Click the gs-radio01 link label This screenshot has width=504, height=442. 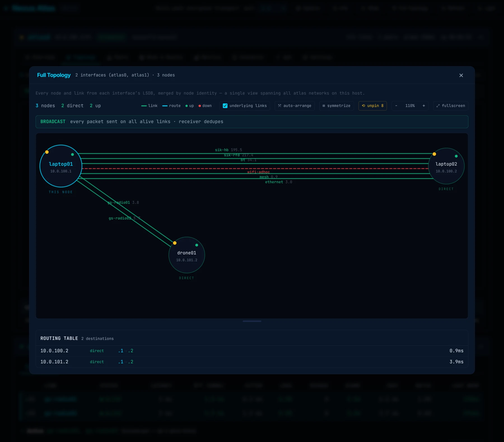(119, 202)
